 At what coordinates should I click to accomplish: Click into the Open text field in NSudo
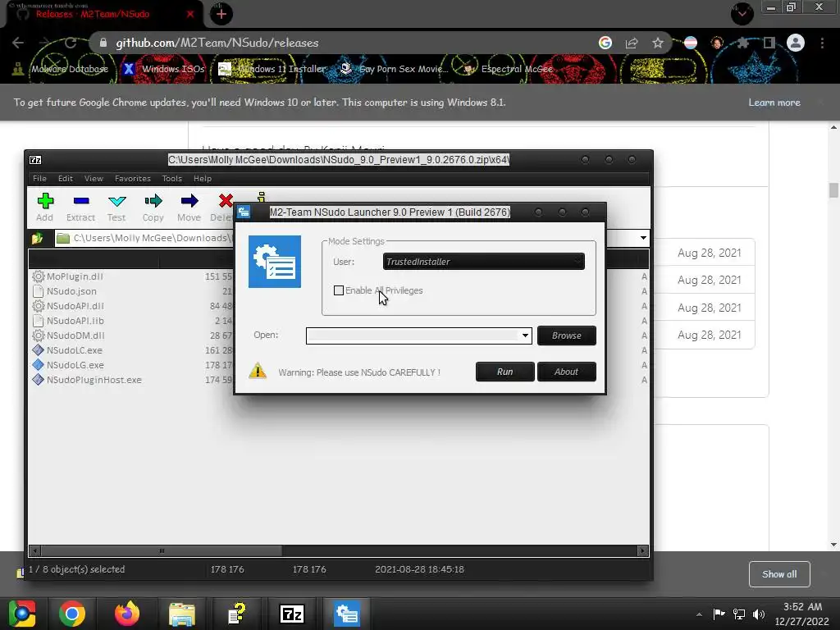pyautogui.click(x=413, y=336)
